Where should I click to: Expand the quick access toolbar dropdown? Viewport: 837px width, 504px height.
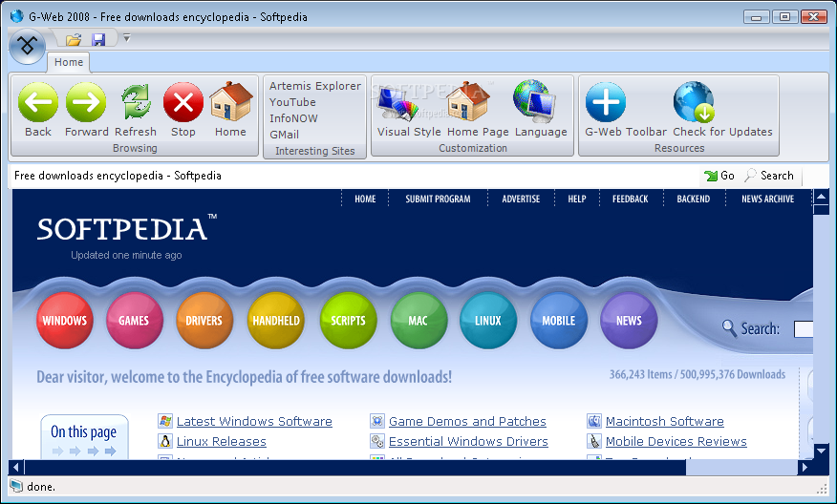pos(126,38)
